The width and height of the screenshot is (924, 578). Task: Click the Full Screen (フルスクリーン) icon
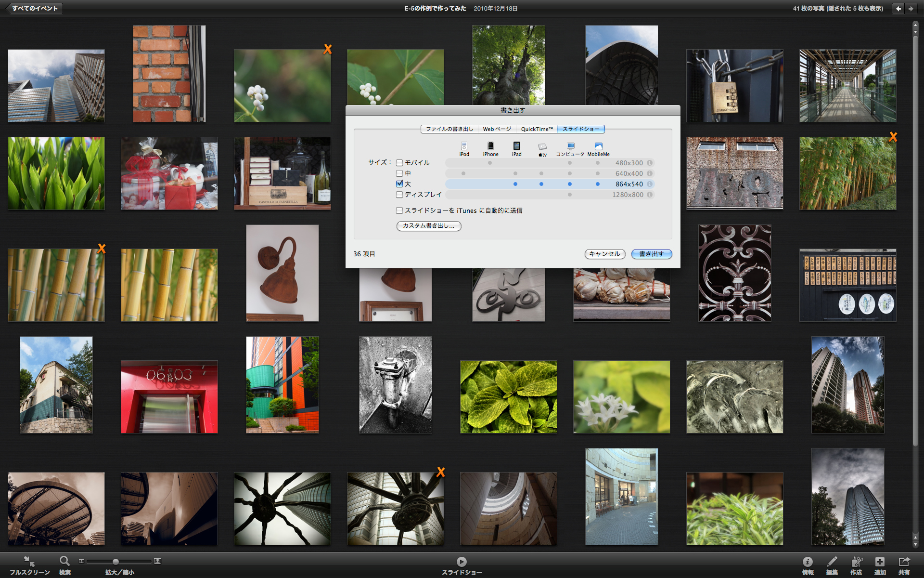click(29, 562)
